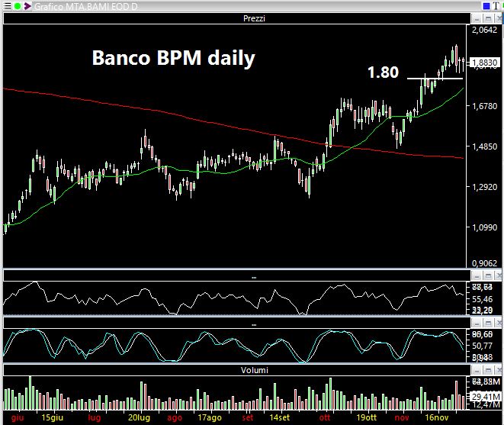
Task: Click the 'Grafico MTA.BAMI EOD D' window title
Action: pyautogui.click(x=85, y=6)
